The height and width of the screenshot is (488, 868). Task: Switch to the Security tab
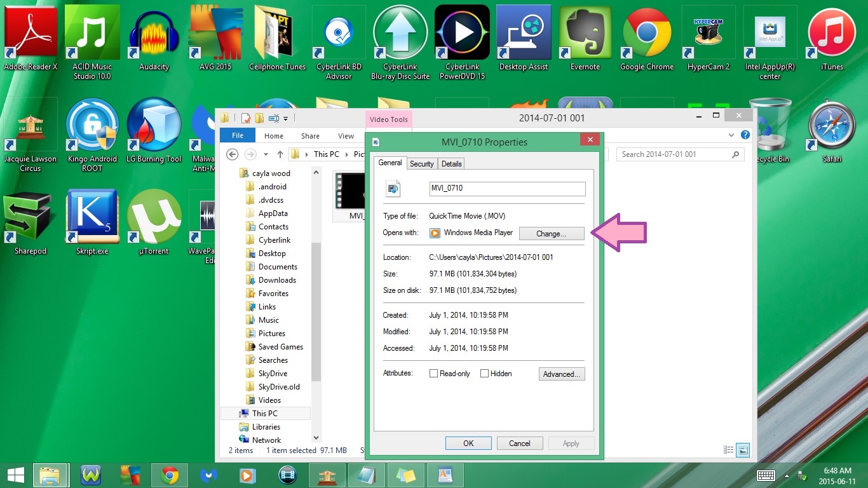click(x=421, y=164)
